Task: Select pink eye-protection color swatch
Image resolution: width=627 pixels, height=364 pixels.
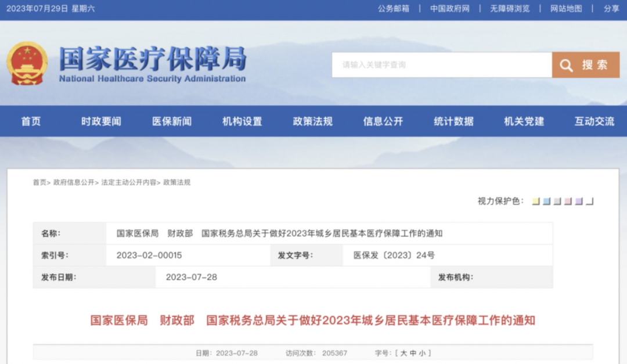Action: click(x=568, y=201)
